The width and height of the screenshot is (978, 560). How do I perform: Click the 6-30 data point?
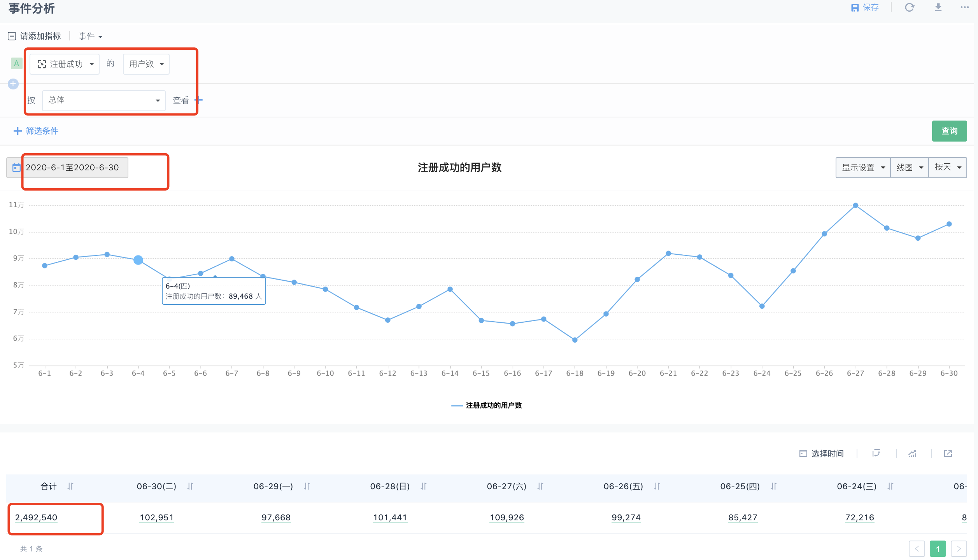[949, 224]
